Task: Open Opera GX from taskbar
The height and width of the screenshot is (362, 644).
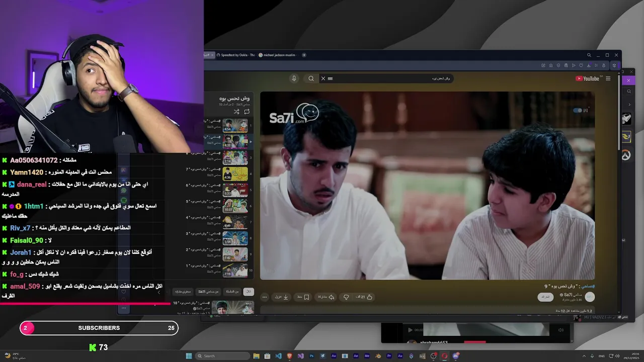Action: coord(445,356)
